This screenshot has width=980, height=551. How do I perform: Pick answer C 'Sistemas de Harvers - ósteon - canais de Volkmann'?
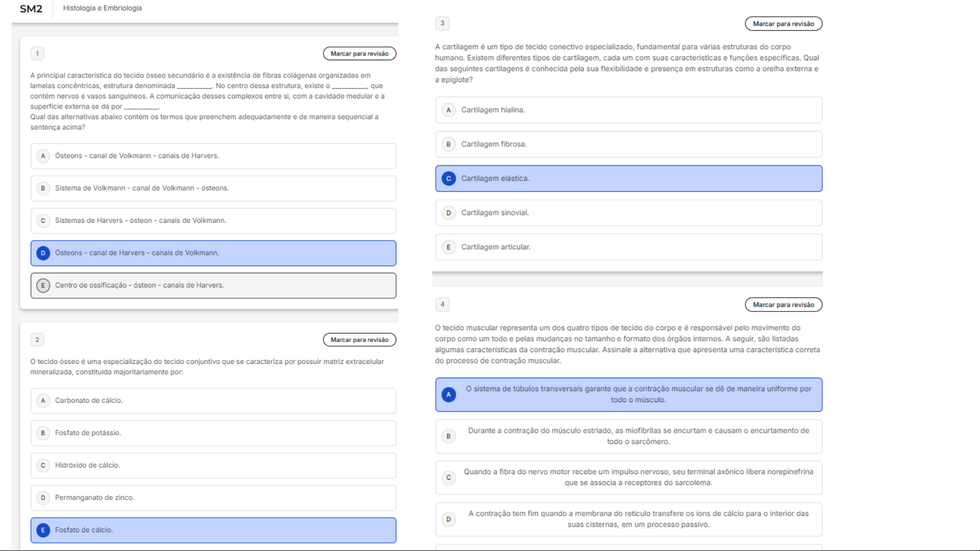213,221
